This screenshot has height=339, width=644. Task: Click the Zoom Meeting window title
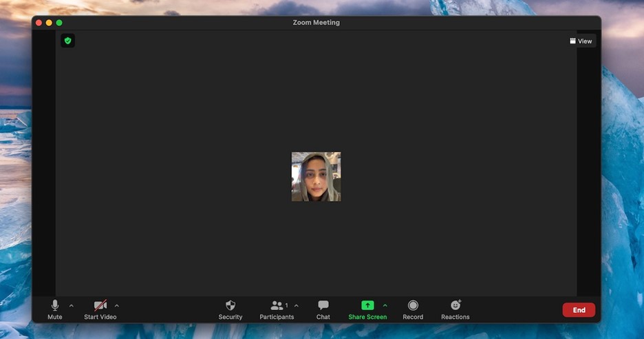coord(316,23)
